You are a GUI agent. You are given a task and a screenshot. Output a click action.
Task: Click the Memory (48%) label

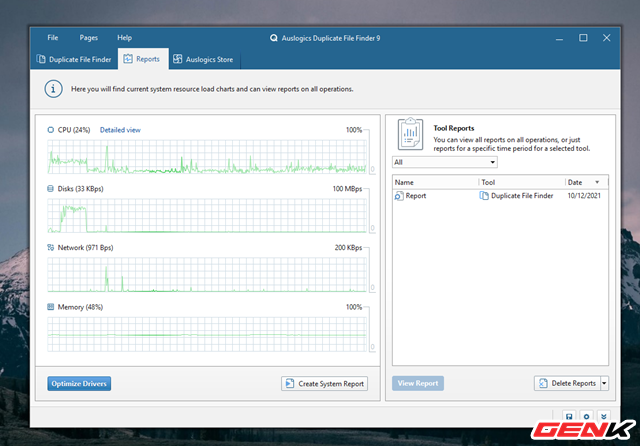click(x=80, y=307)
